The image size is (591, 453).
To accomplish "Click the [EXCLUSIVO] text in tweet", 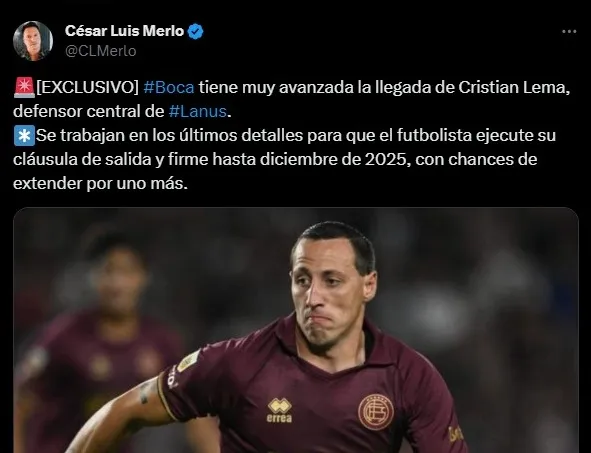I will coord(88,87).
